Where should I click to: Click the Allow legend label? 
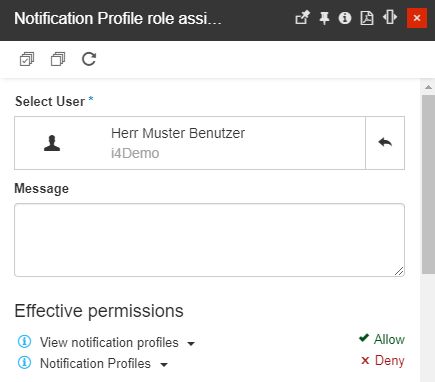click(382, 339)
